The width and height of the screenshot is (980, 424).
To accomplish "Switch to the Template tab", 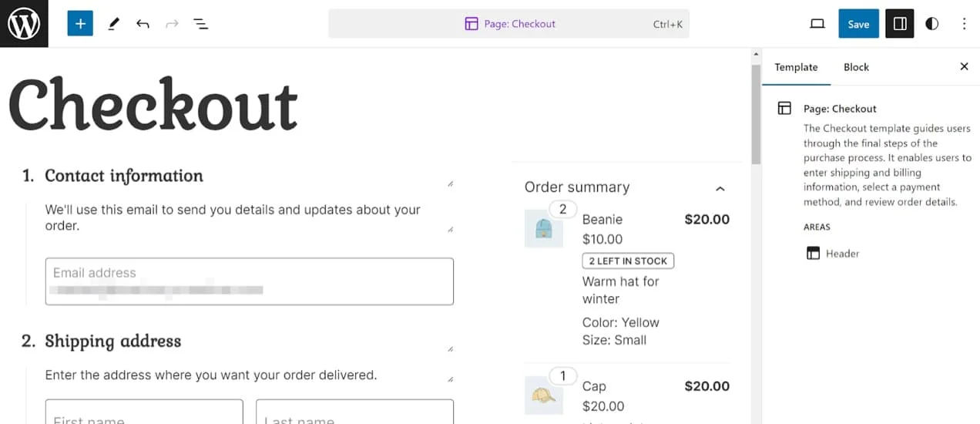I will pos(796,67).
